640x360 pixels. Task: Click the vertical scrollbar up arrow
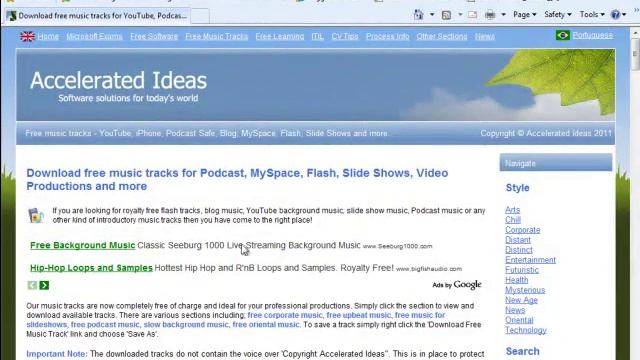636,33
